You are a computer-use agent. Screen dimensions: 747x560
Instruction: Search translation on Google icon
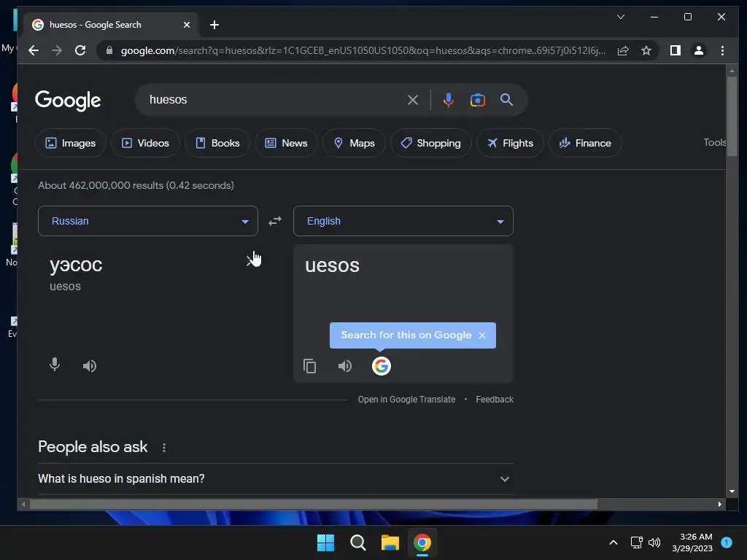381,366
